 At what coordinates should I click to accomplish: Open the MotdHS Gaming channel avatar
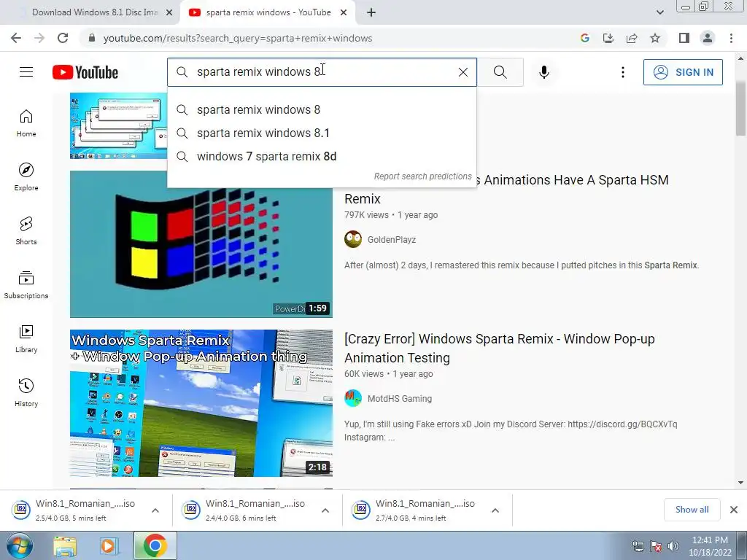353,398
